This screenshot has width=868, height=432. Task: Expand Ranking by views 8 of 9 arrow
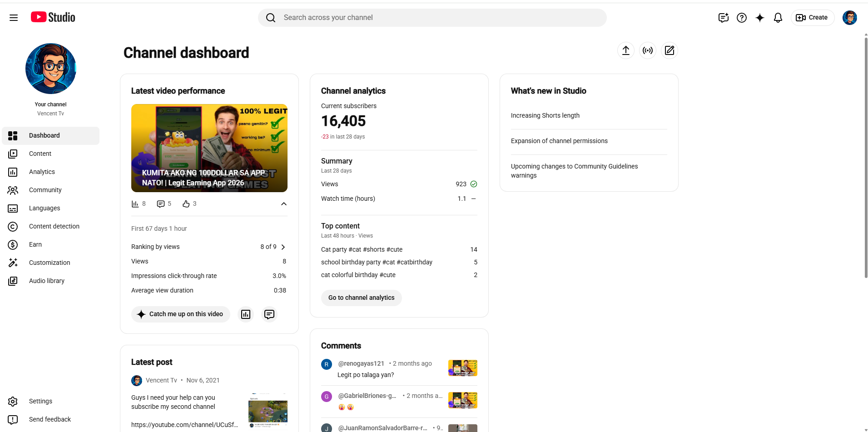click(x=283, y=247)
